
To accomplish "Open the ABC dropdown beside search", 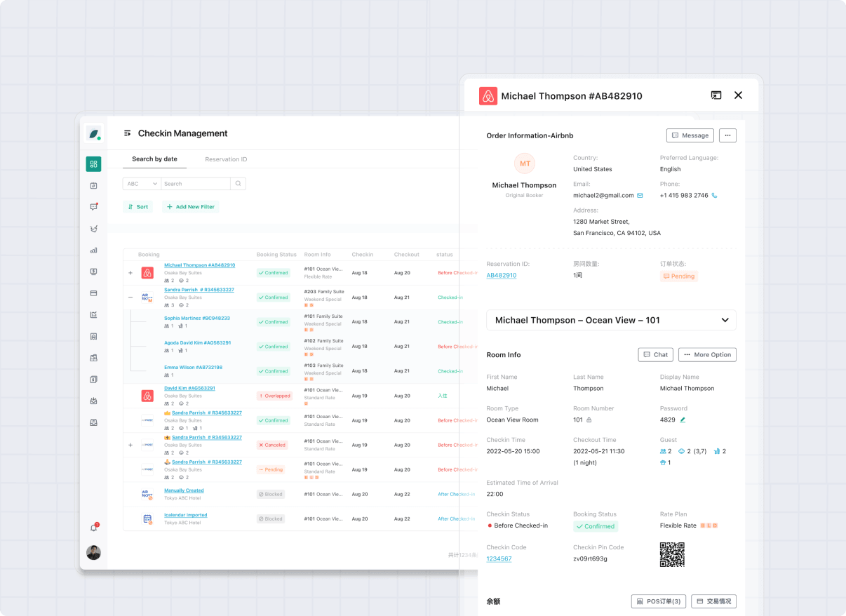I will [142, 184].
